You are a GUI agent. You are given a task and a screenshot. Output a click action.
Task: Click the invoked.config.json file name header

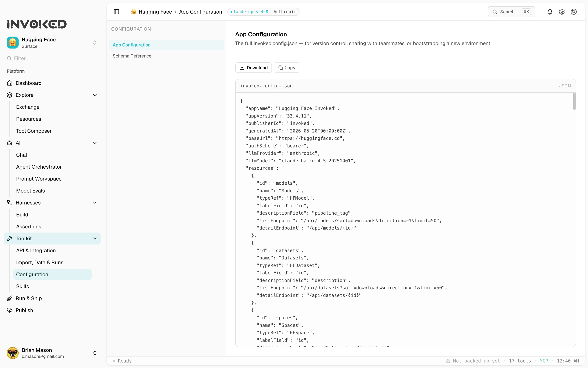(x=266, y=86)
